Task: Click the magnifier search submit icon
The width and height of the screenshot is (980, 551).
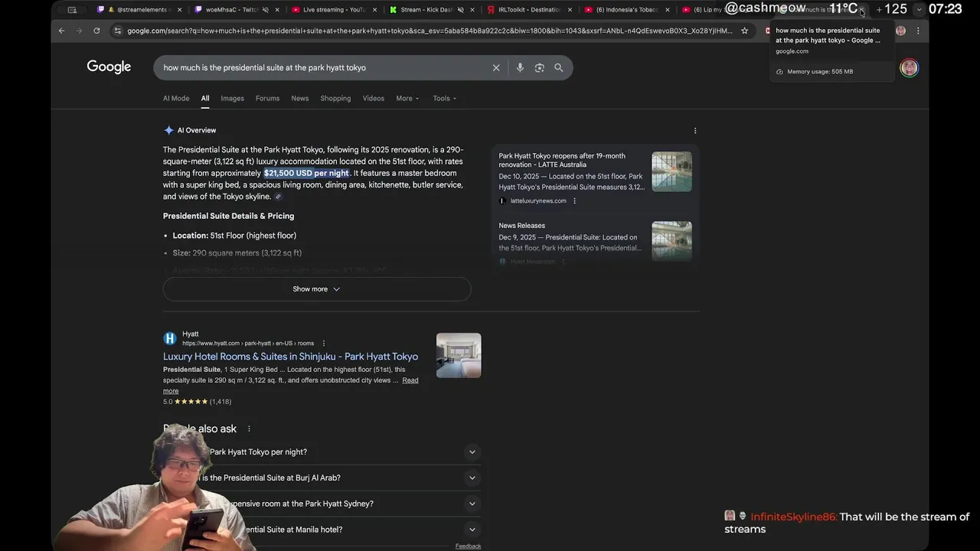Action: click(x=559, y=67)
